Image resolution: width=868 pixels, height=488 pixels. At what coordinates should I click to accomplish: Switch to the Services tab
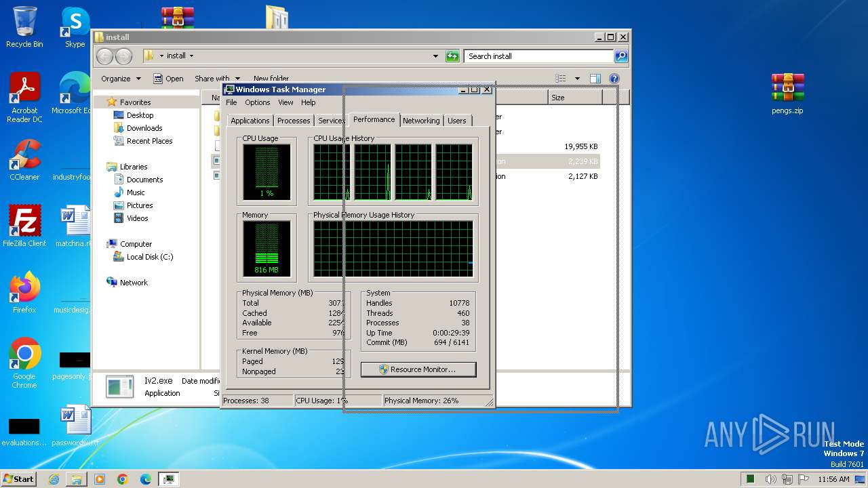point(332,121)
